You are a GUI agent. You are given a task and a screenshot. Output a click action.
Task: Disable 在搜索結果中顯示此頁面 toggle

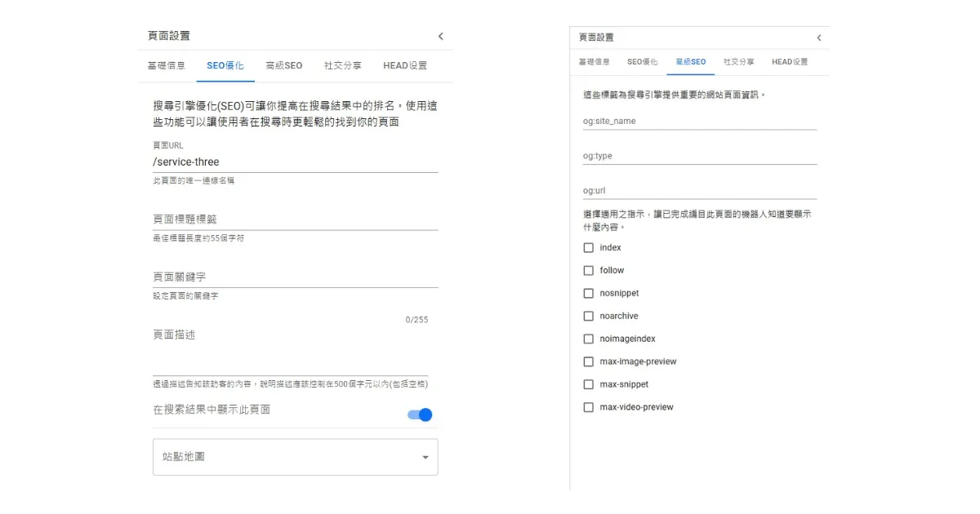pyautogui.click(x=419, y=414)
